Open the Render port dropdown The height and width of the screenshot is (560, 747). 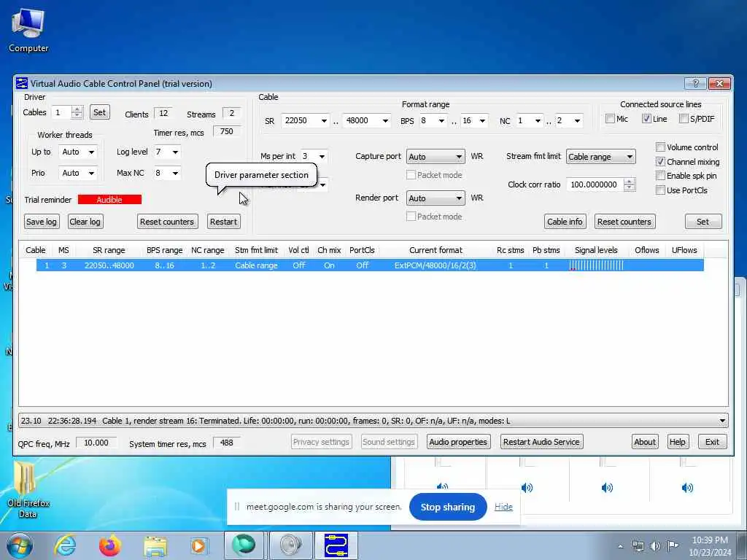tap(436, 198)
